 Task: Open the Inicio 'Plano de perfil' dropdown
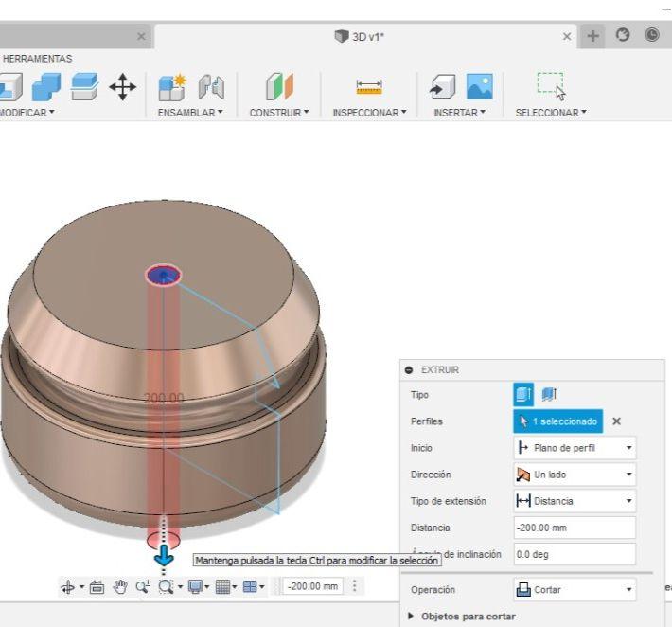point(575,448)
